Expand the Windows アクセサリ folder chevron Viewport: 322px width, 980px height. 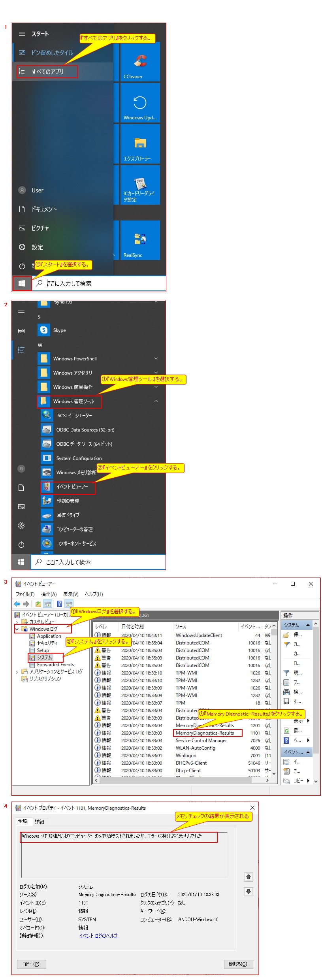pyautogui.click(x=156, y=373)
